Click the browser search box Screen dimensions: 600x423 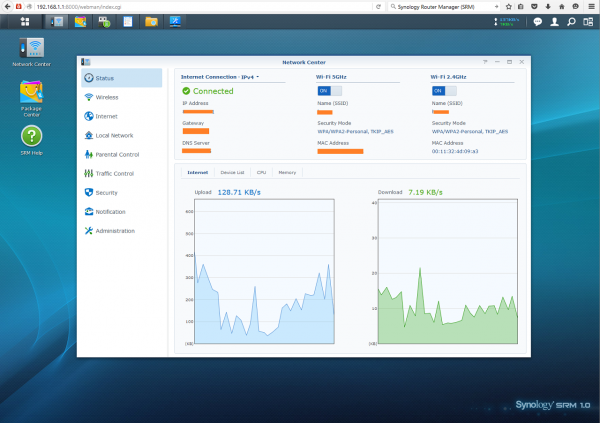444,7
